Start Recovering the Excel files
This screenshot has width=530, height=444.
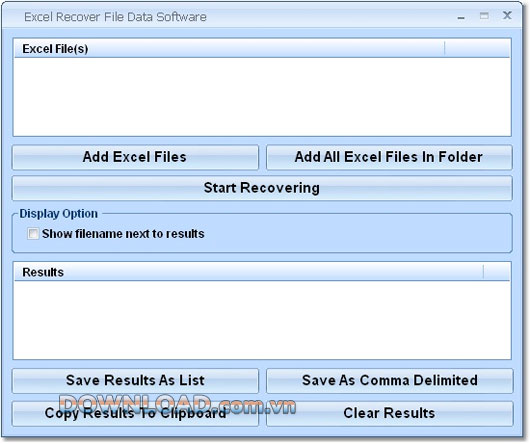coord(262,188)
